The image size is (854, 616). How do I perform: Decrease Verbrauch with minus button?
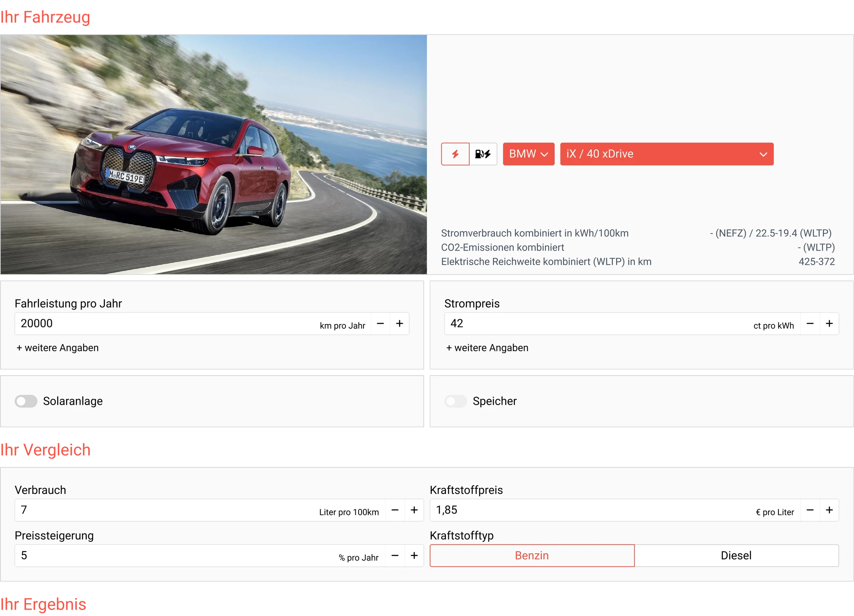pos(395,510)
